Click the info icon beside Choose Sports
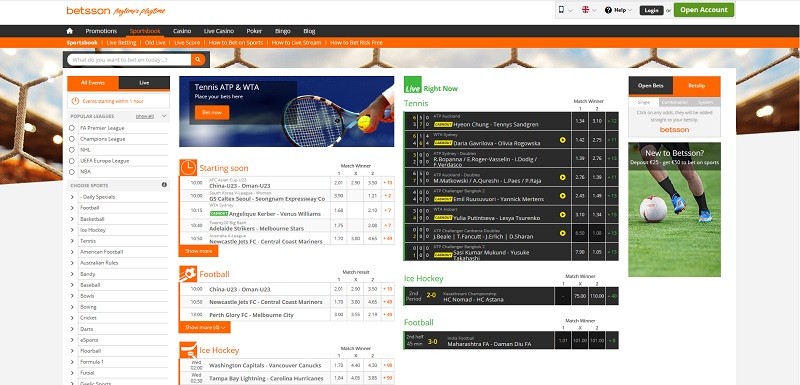 tap(164, 185)
